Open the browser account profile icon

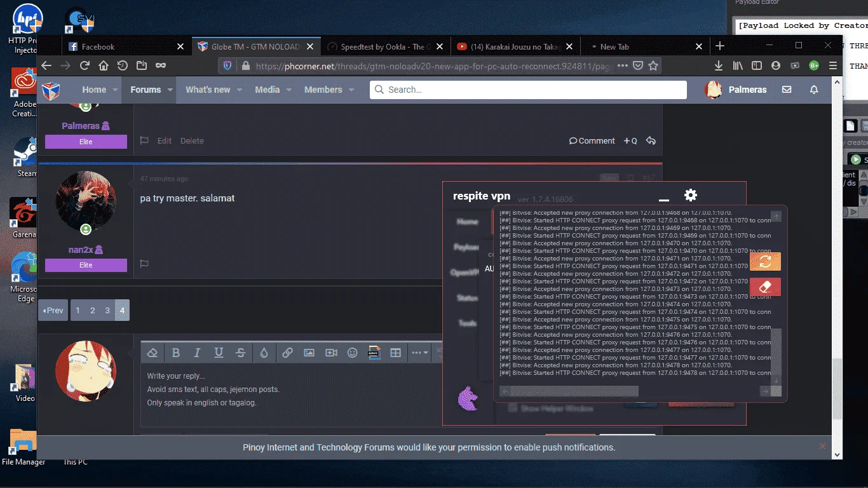tap(776, 65)
